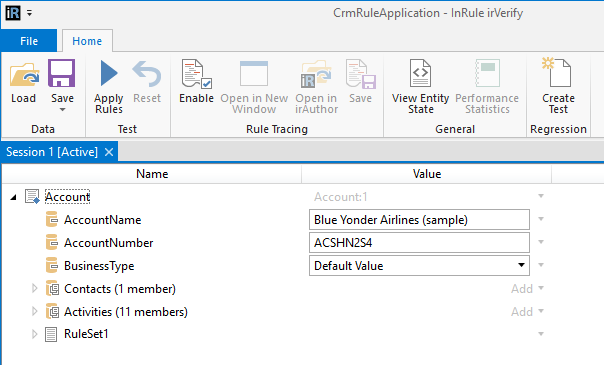Select the RuleSet1 row label
Screen dimensions: 604x365
86,334
